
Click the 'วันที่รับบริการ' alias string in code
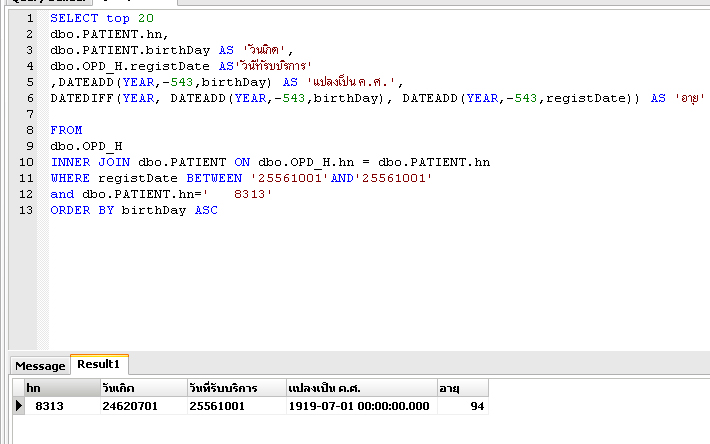point(273,66)
